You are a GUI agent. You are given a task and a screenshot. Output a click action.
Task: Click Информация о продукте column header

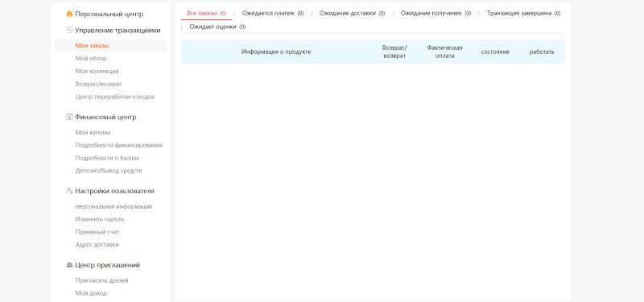276,52
